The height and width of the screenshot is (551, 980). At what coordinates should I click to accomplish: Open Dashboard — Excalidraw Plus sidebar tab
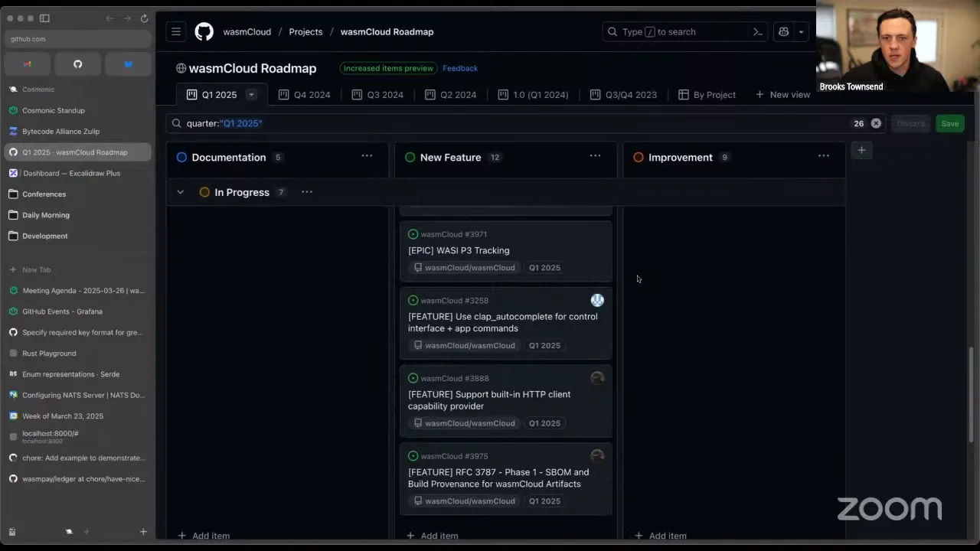(x=77, y=173)
